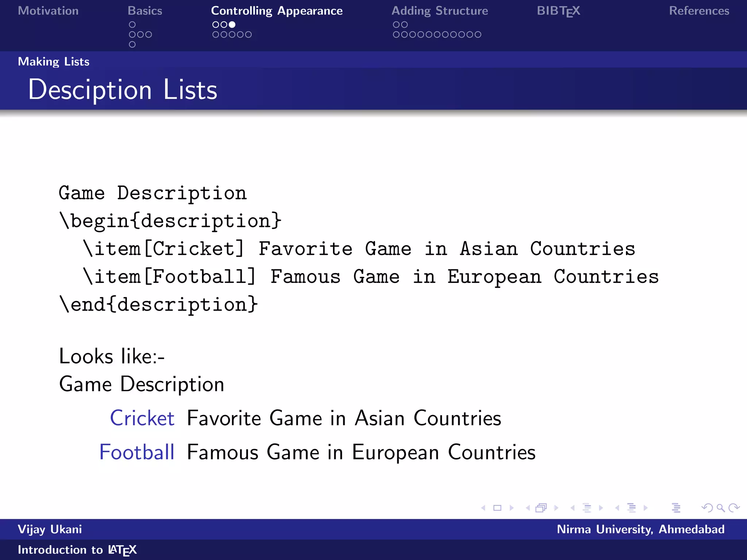Click the frame stack navigation icon
This screenshot has width=747, height=560.
coord(541,508)
